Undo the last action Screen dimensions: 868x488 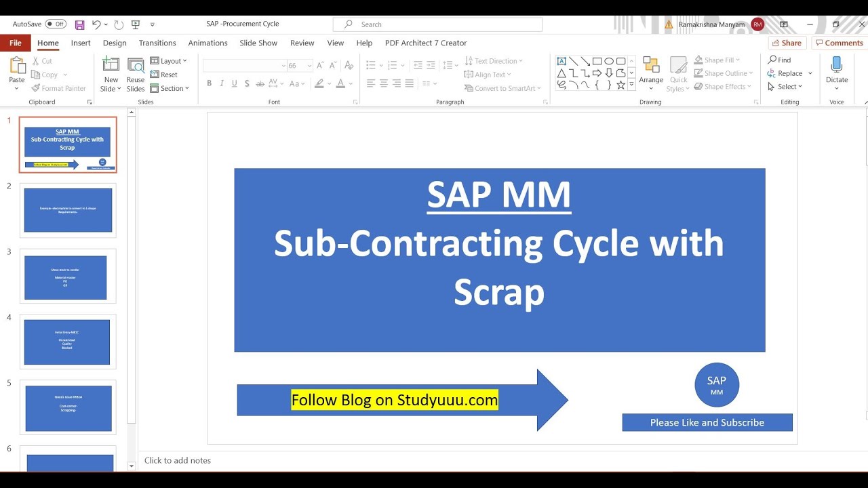pos(96,24)
